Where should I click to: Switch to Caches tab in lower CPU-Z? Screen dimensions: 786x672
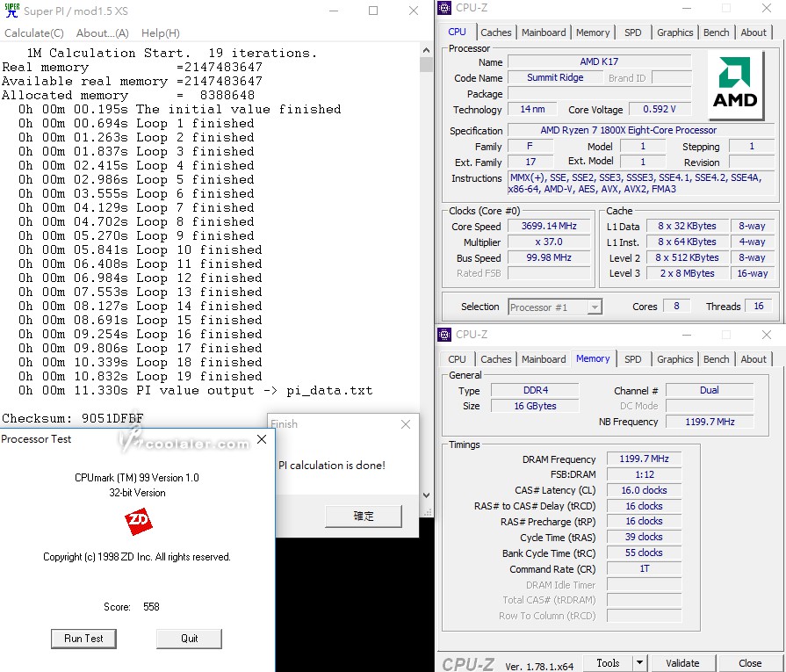click(x=496, y=359)
